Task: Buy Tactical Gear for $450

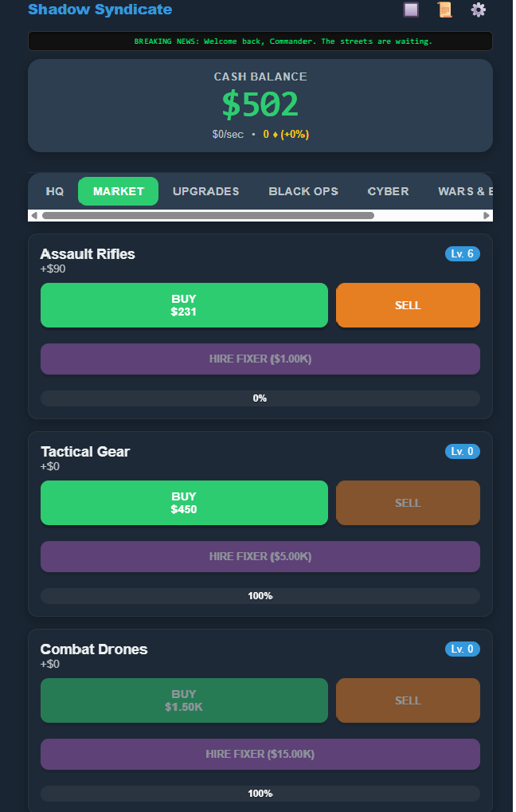Action: 184,503
